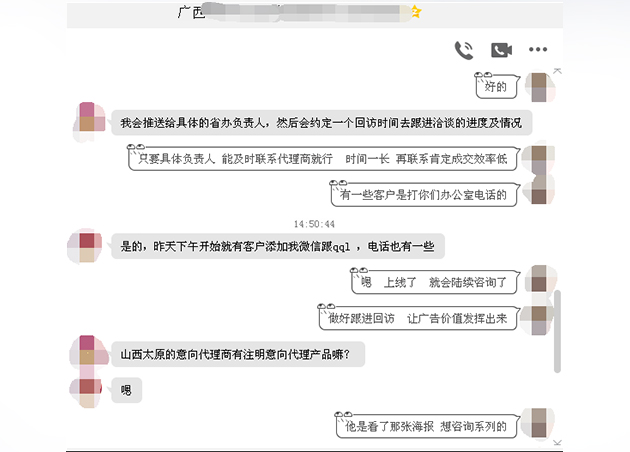The width and height of the screenshot is (630, 452).
Task: Click the short gray 嗯 reply bubble
Action: pos(127,390)
